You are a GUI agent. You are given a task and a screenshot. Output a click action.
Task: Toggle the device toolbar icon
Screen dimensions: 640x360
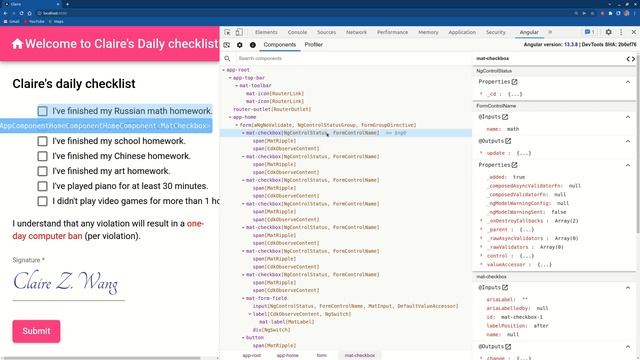239,32
